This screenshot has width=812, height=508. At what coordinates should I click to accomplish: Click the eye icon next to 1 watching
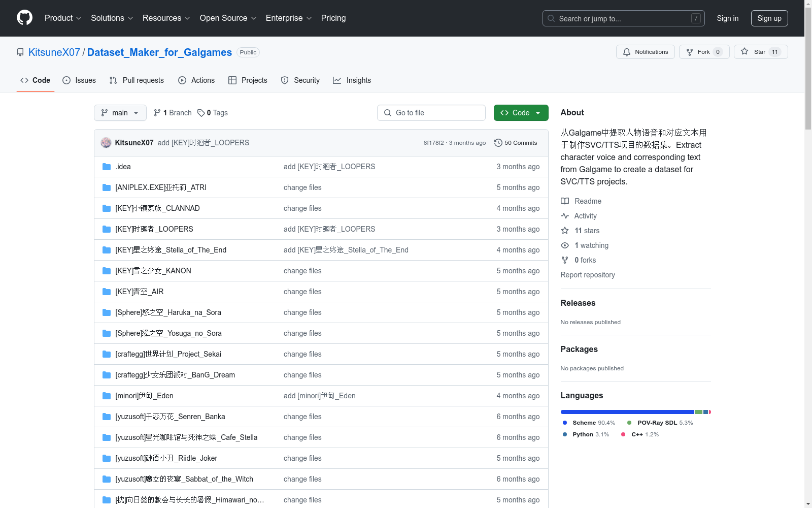coord(565,245)
